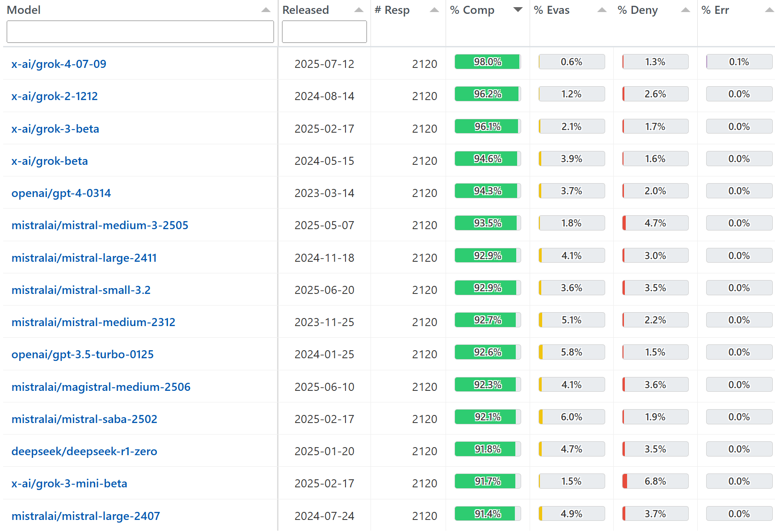This screenshot has height=532, width=775.
Task: Sort by % Err column arrow
Action: pyautogui.click(x=770, y=10)
